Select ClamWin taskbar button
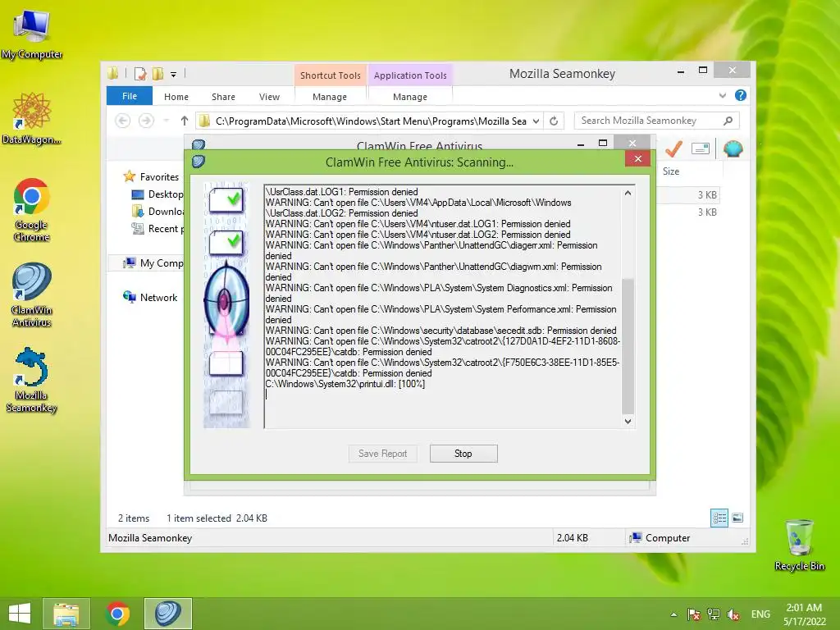Viewport: 840px width, 630px height. 167,614
